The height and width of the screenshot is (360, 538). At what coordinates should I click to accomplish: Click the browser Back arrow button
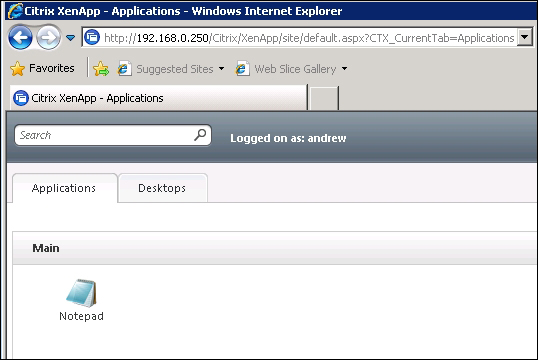click(21, 37)
